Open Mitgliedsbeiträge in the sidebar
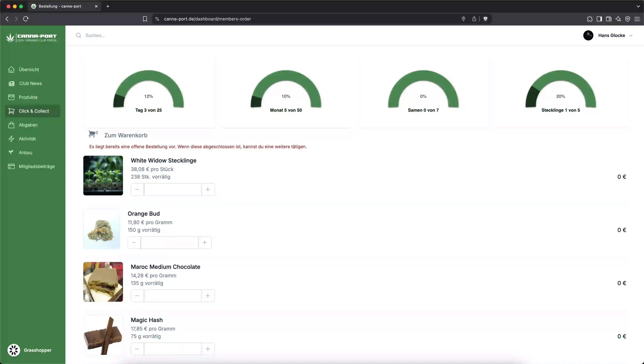This screenshot has height=364, width=644. point(33,166)
